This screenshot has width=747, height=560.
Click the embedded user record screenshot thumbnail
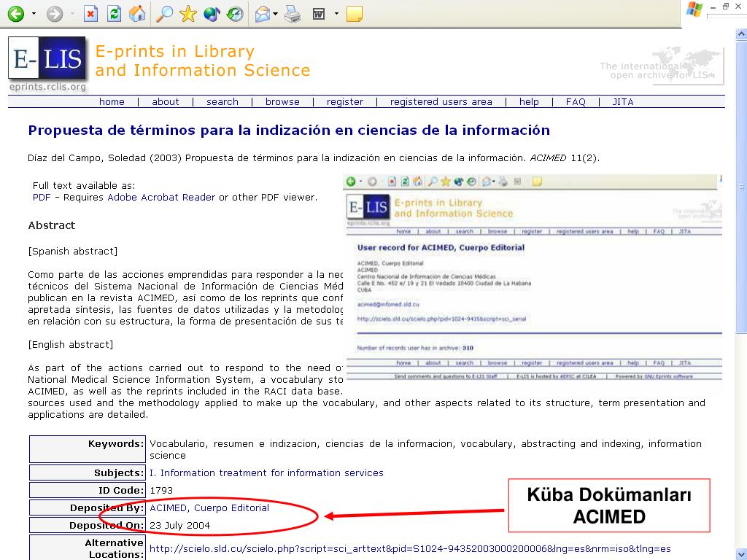[x=533, y=278]
